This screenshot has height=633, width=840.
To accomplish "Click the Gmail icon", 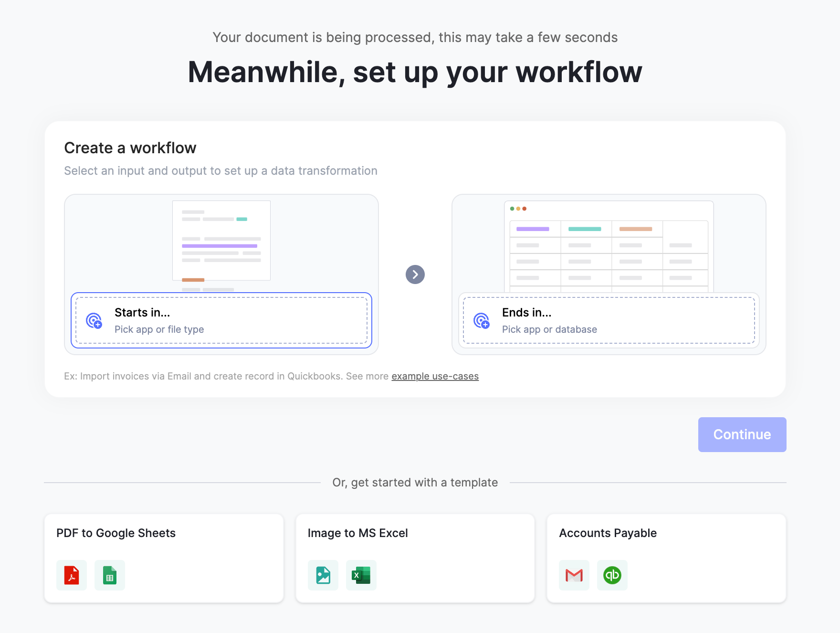I will [574, 575].
